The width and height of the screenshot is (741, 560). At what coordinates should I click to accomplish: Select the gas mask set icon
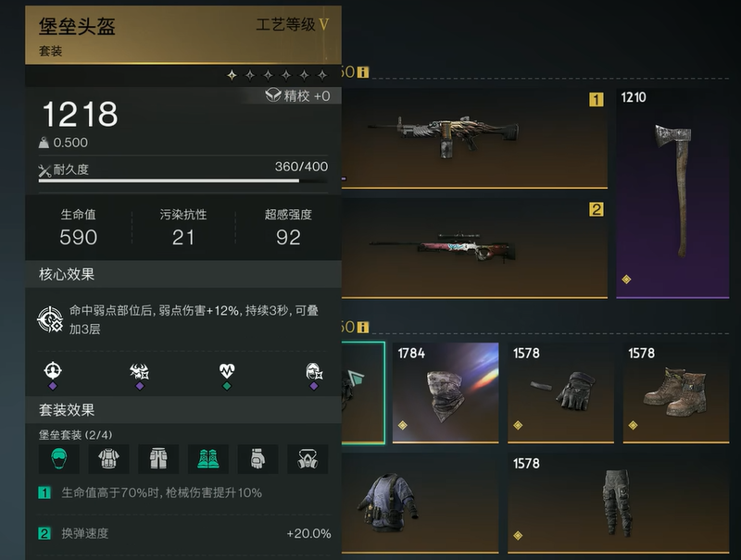(x=308, y=458)
